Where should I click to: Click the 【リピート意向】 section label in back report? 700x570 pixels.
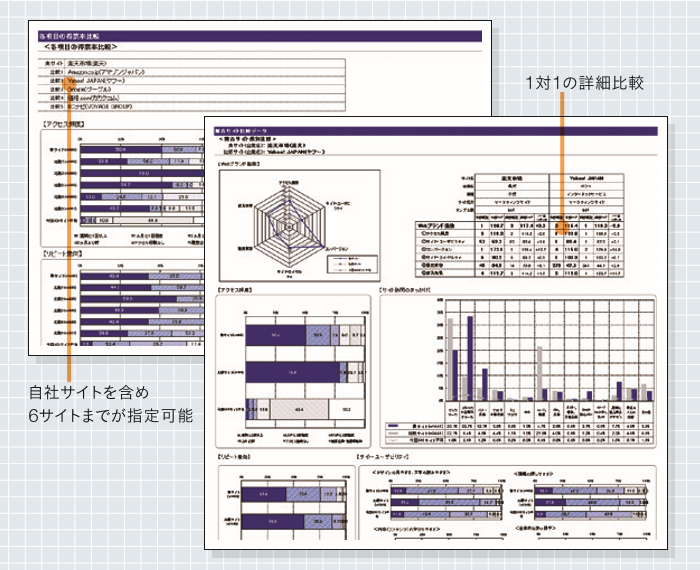pos(62,255)
